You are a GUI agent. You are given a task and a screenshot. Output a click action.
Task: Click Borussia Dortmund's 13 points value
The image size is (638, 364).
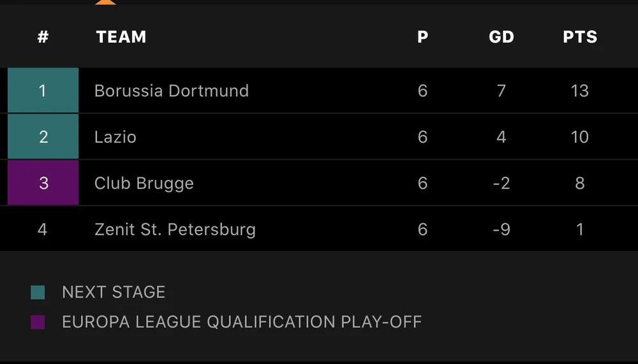pyautogui.click(x=579, y=91)
